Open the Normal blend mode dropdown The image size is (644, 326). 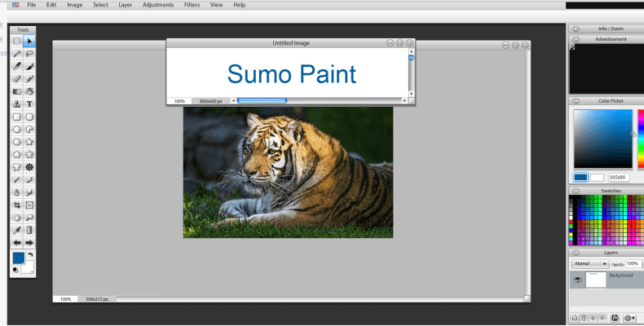[x=590, y=263]
